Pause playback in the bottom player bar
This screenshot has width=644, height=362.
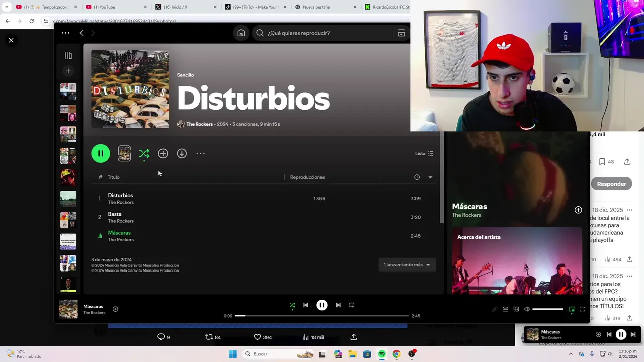click(x=322, y=305)
